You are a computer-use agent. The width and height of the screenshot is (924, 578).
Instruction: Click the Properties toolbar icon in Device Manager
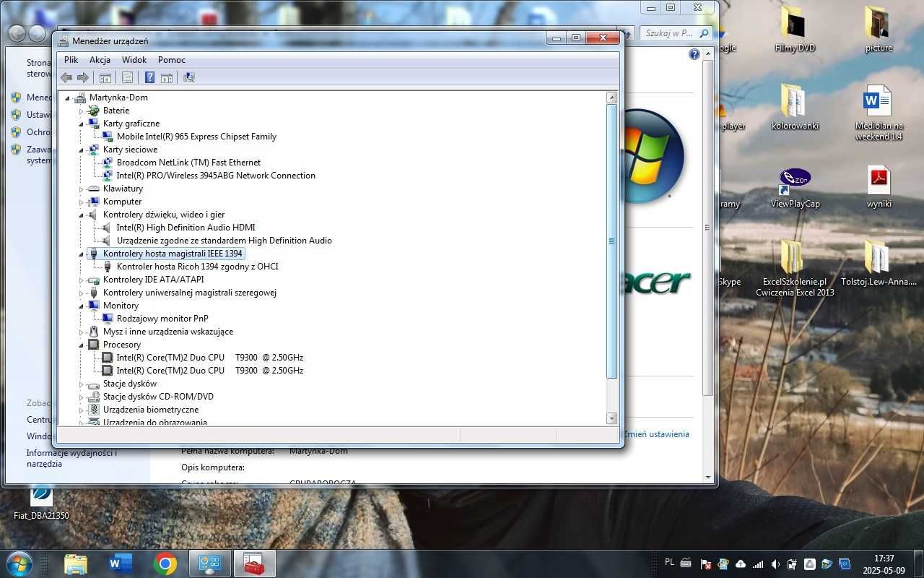click(x=128, y=77)
